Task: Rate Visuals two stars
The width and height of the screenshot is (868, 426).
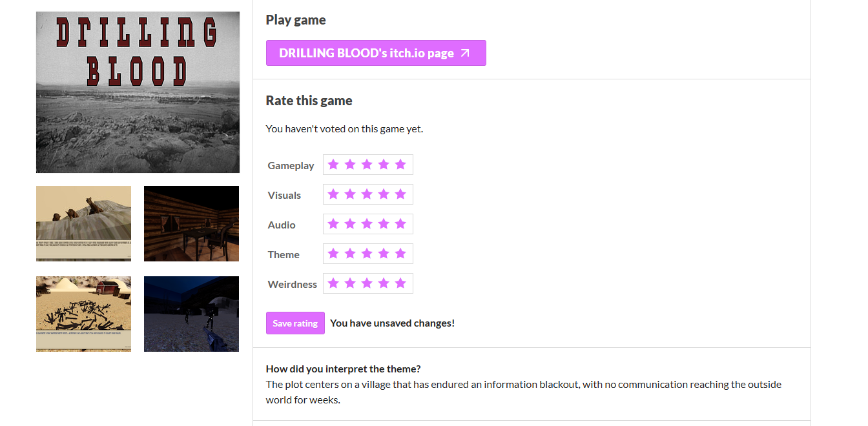Action: [x=350, y=194]
